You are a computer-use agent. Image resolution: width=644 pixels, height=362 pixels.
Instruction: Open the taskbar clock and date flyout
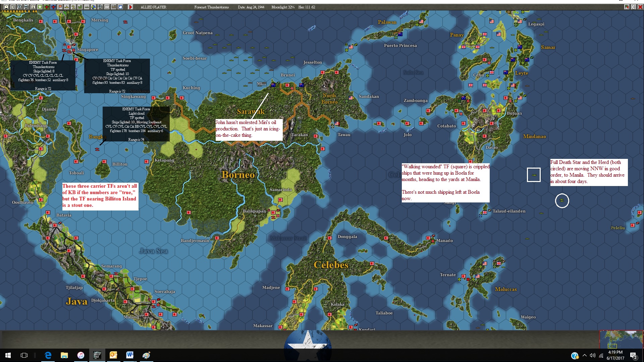click(615, 355)
